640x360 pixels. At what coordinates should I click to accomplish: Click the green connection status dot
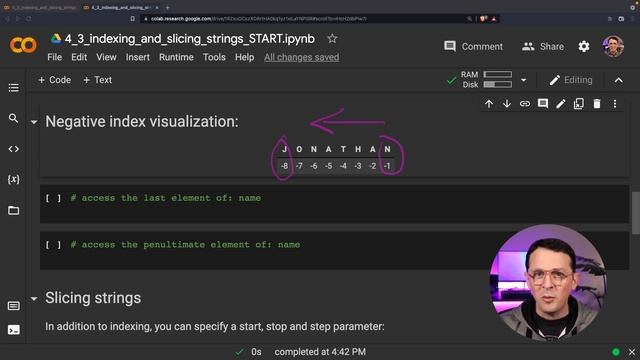tap(616, 352)
